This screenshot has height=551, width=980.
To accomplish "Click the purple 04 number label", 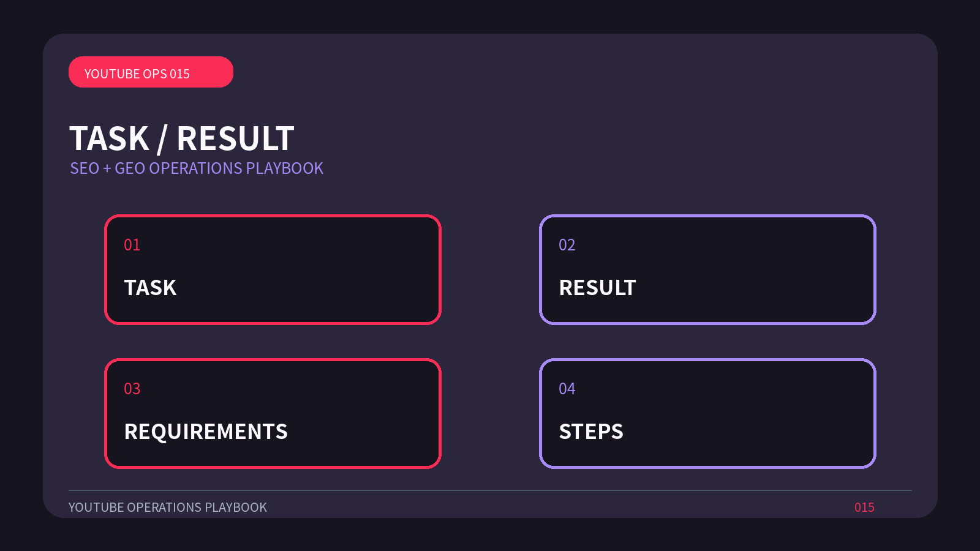I will point(567,389).
